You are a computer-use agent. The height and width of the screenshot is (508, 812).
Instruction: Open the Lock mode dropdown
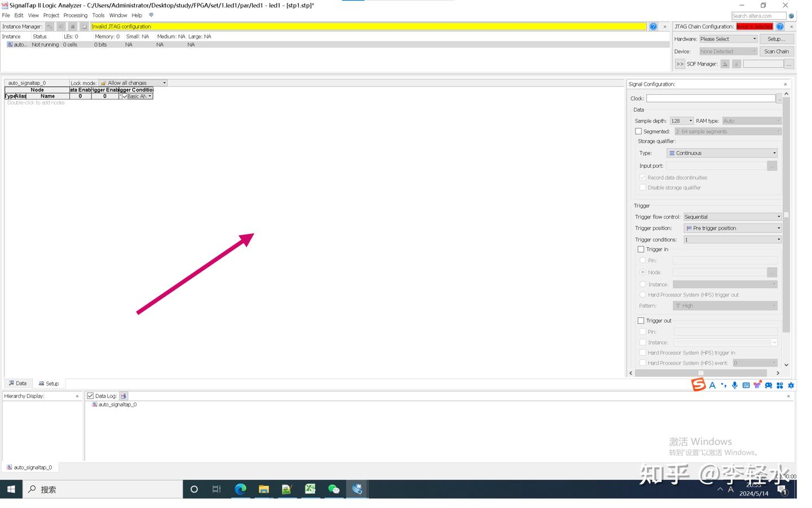pyautogui.click(x=133, y=83)
